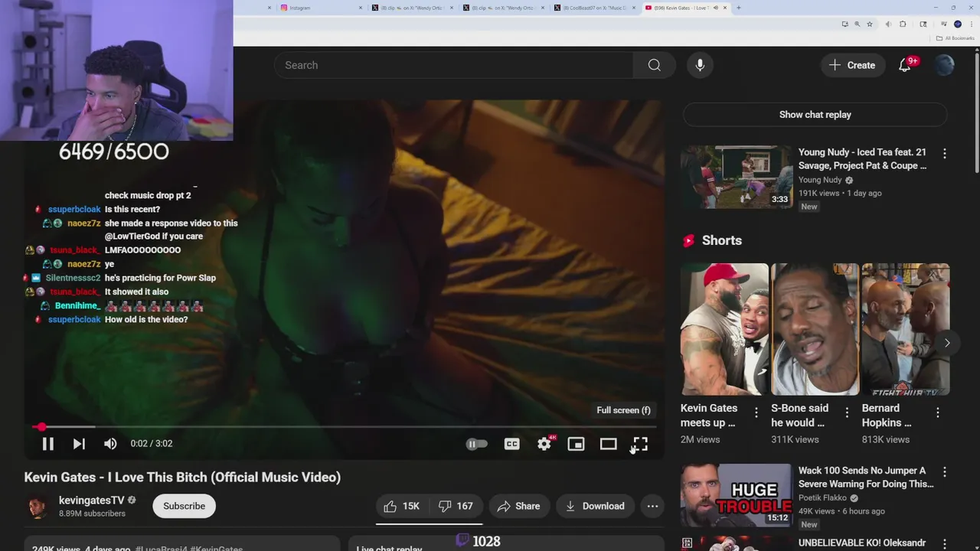This screenshot has width=980, height=551.
Task: Switch to CoolBeast07 on X tab
Action: pos(594,8)
